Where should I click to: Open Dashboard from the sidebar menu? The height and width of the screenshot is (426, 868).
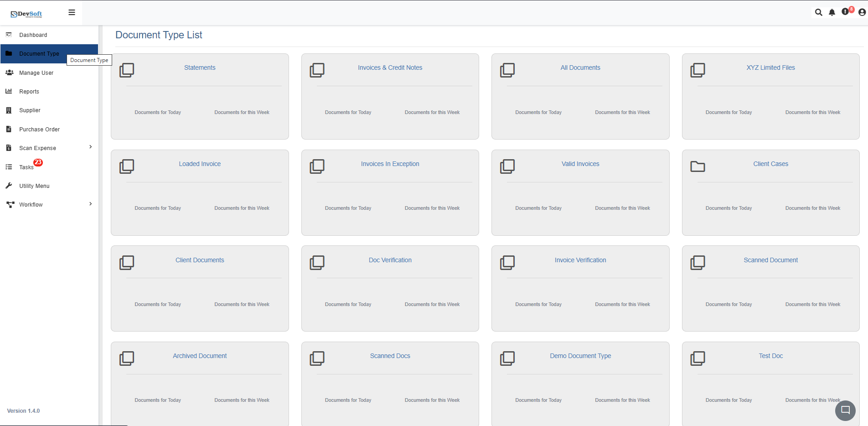pos(33,35)
